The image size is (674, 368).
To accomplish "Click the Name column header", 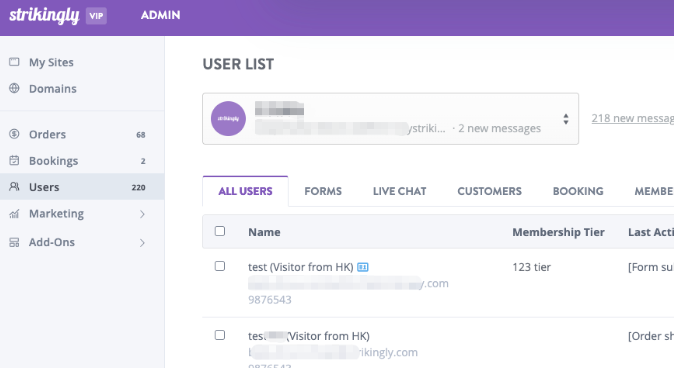I will [x=264, y=232].
